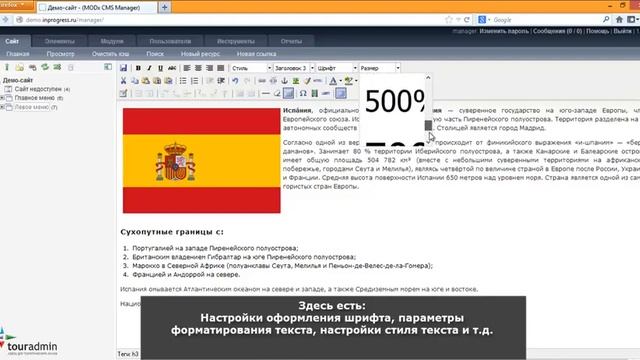Refresh the site tree with green arrows
Viewport: 640px width, 360px height.
click(45, 67)
